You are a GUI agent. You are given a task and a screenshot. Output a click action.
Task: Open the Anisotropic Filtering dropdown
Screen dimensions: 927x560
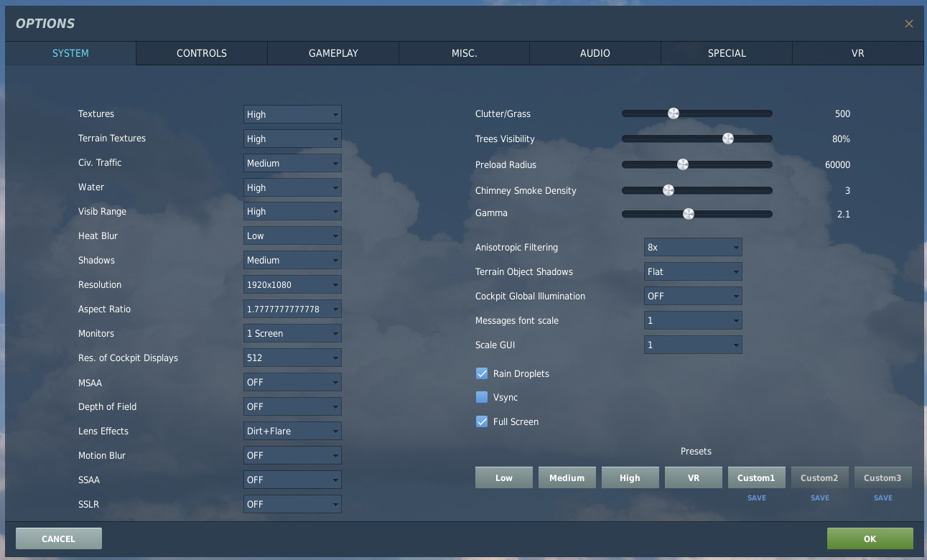click(x=693, y=247)
